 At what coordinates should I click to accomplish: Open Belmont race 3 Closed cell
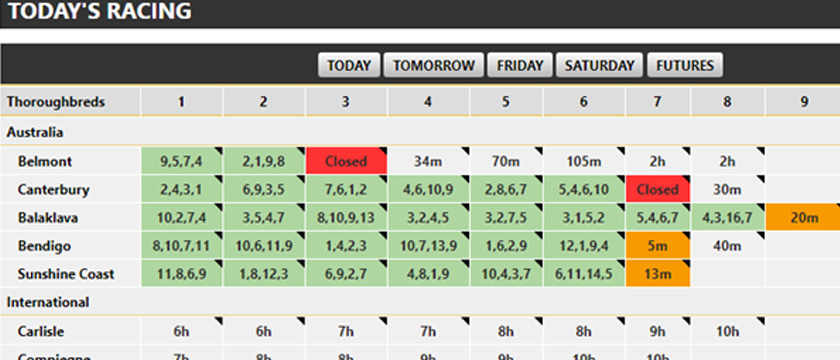coord(346,161)
